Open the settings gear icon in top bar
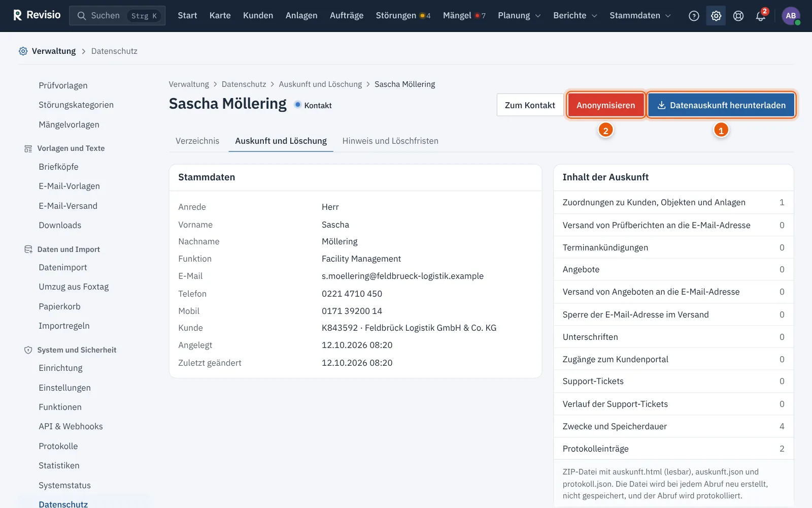Screen dimensions: 812x508 (716, 16)
